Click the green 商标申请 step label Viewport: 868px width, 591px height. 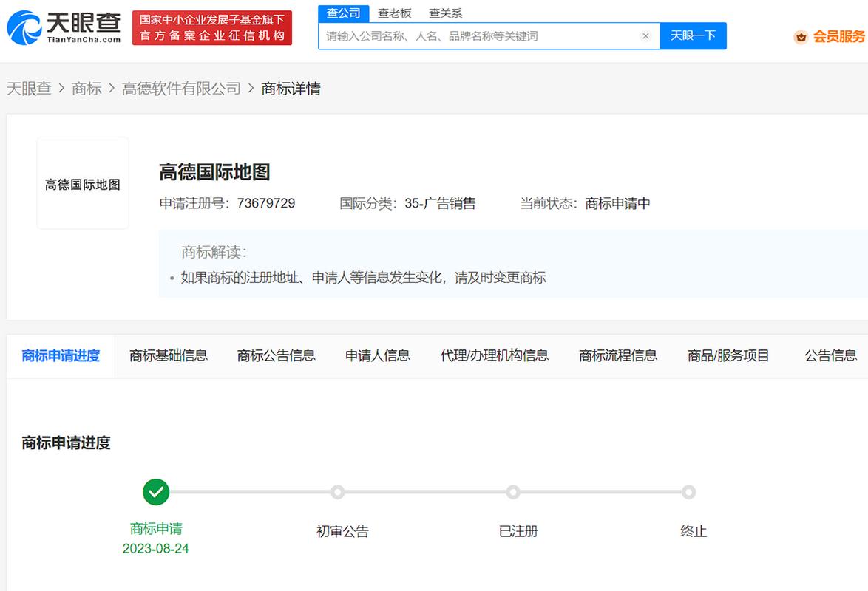point(156,528)
